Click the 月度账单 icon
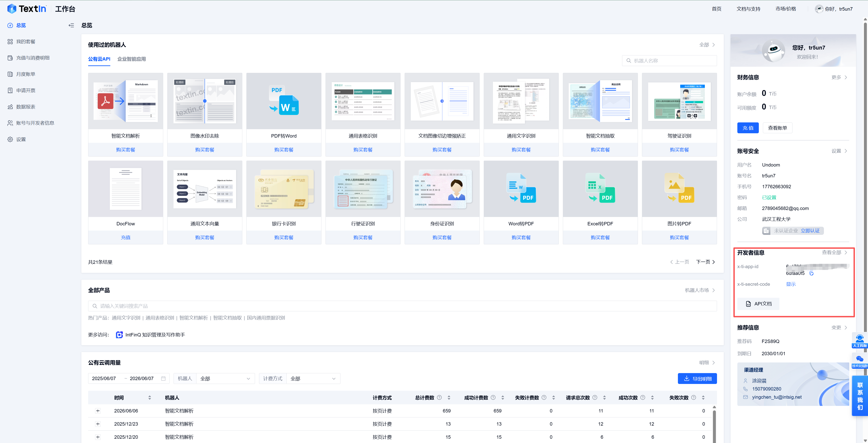Screen dimensions: 868x443 click(x=10, y=74)
